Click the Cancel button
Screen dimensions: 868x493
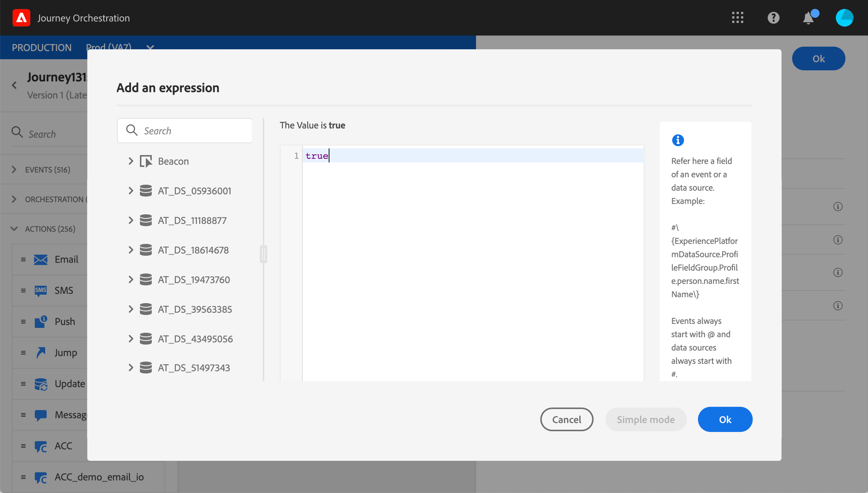click(x=566, y=419)
